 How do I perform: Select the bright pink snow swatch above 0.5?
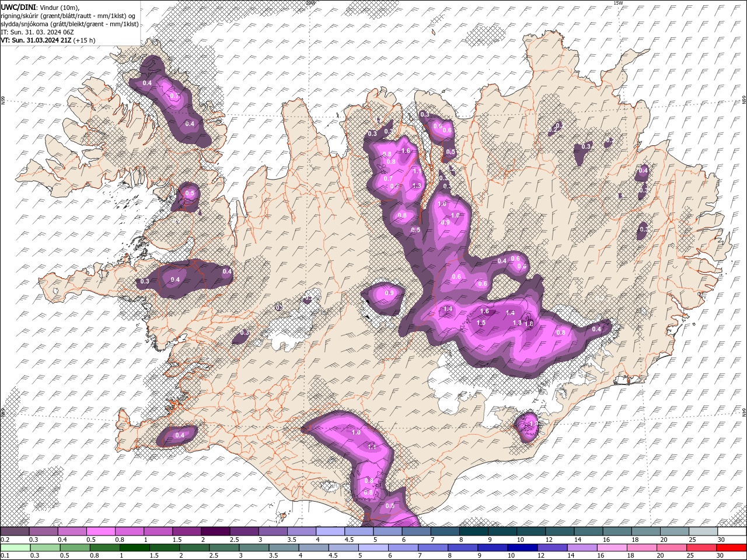100,531
